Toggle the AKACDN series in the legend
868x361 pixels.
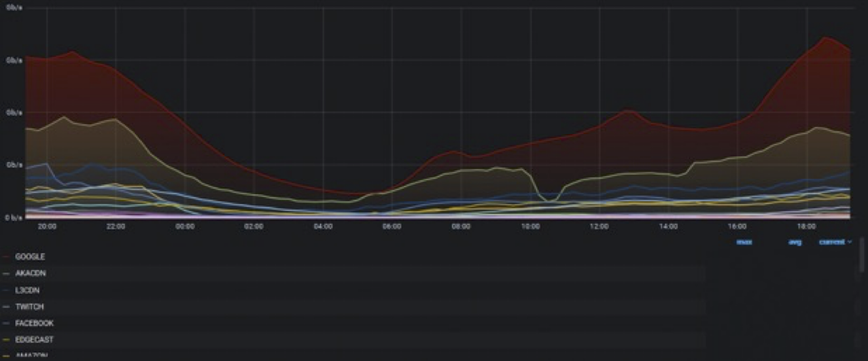point(30,273)
